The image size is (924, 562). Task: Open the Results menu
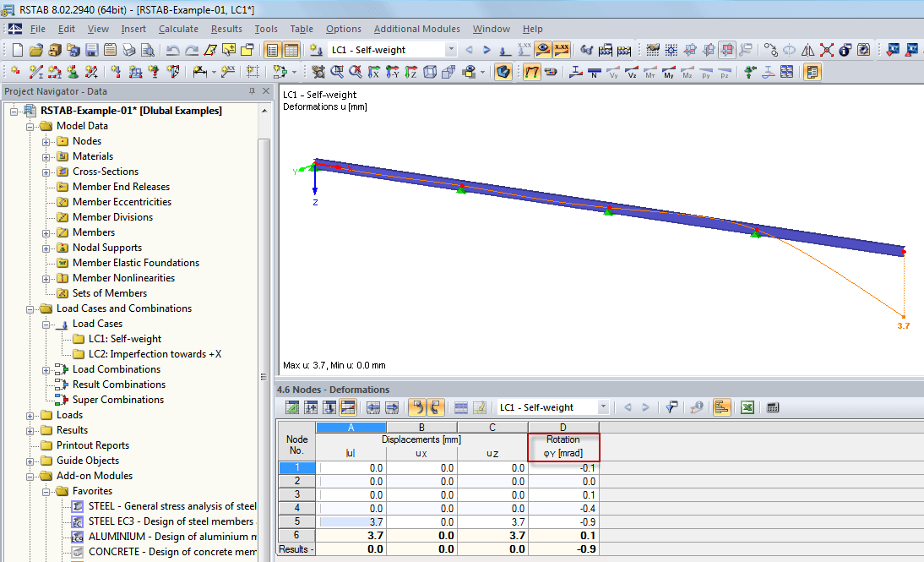pos(226,29)
